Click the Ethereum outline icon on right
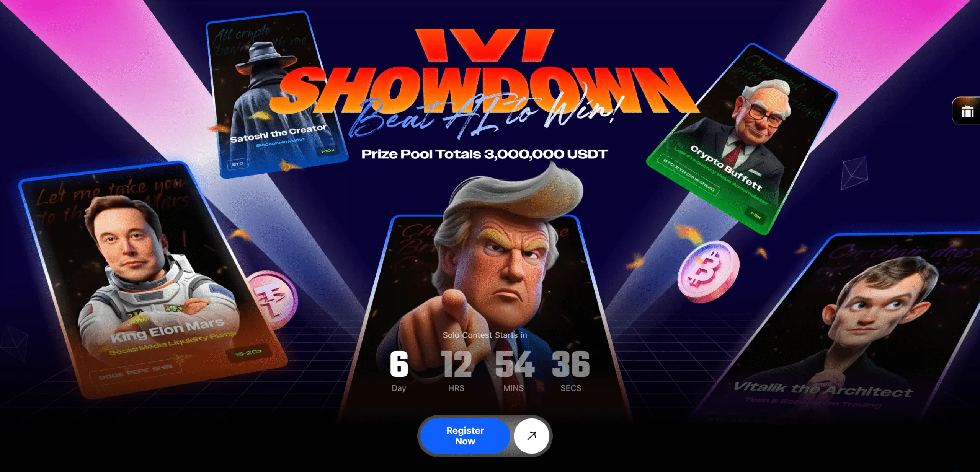Image resolution: width=980 pixels, height=472 pixels. click(x=854, y=173)
